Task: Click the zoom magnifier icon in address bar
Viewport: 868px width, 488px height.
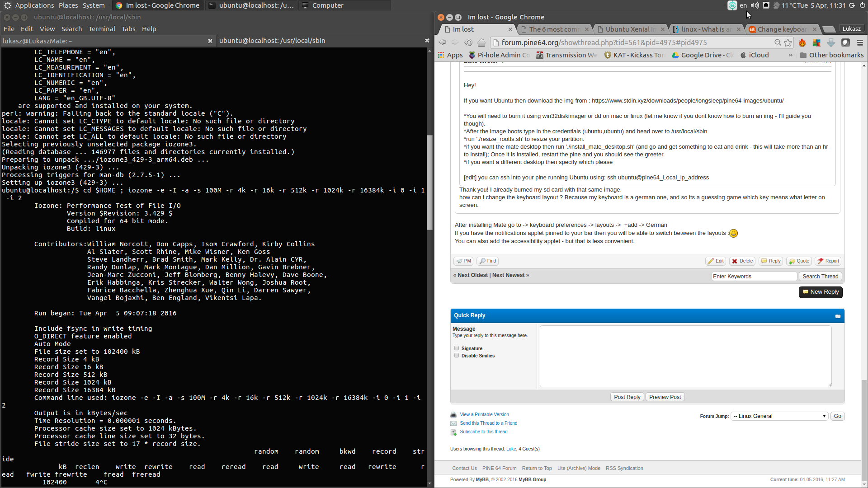Action: click(x=778, y=42)
